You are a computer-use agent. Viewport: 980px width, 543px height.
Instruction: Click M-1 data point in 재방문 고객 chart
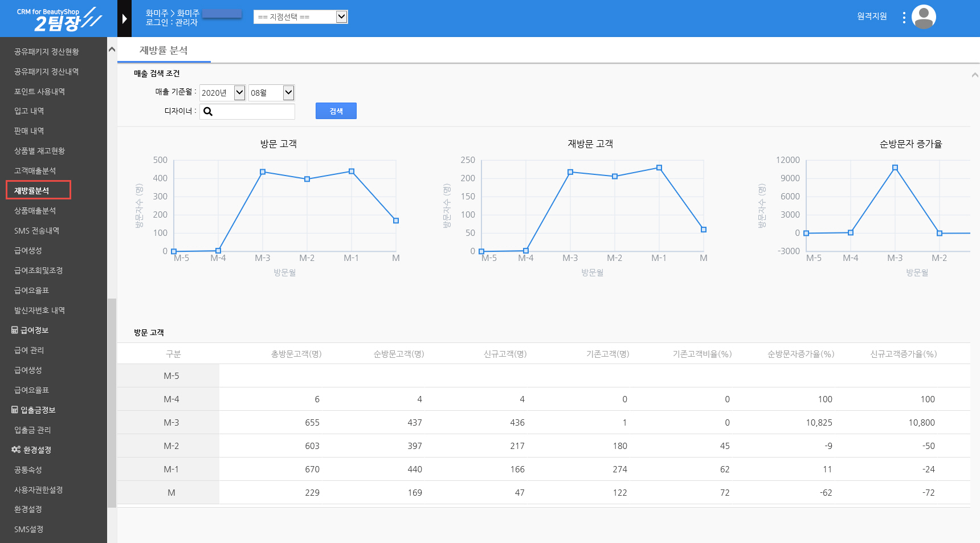[659, 168]
